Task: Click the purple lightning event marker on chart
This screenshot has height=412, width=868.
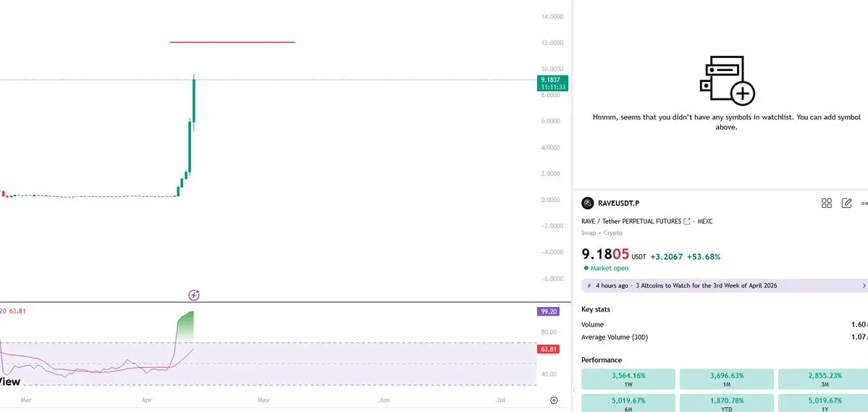Action: tap(194, 295)
